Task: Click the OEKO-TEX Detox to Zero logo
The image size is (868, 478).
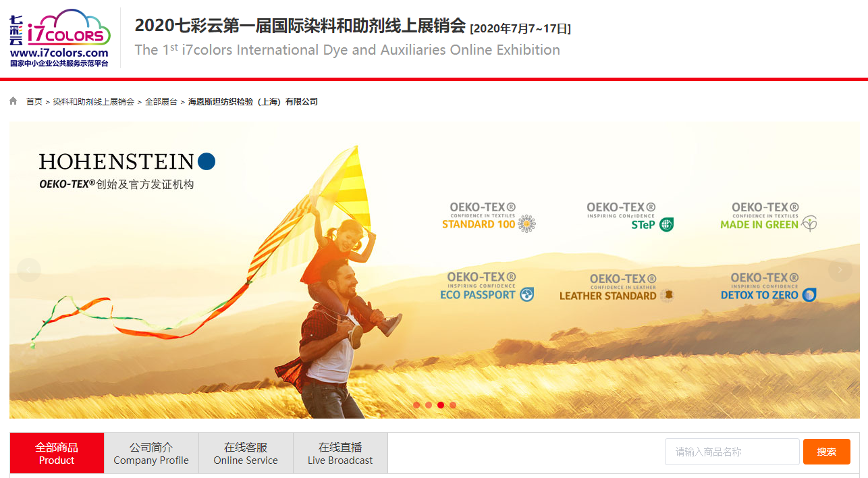Action: click(x=768, y=287)
